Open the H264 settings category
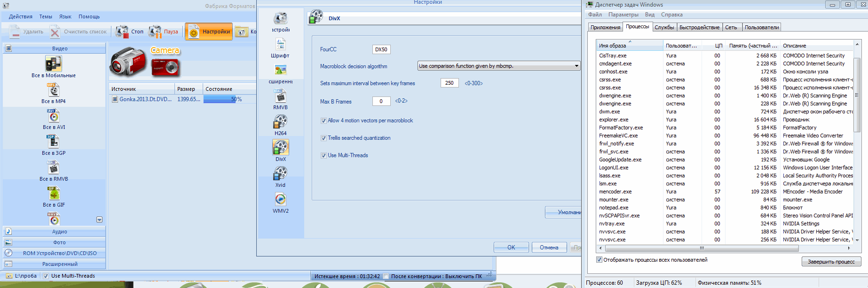 point(280,122)
